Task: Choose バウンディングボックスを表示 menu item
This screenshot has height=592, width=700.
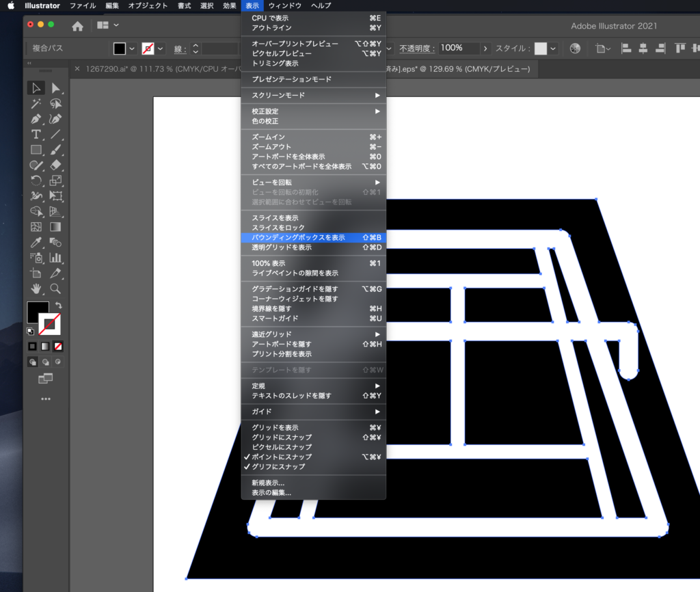Action: (298, 237)
